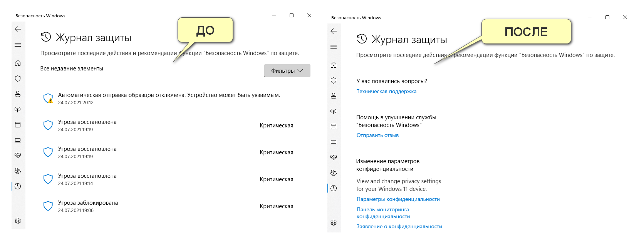Click Критическая label of the 19:06 threat
The image size is (644, 244).
click(277, 206)
